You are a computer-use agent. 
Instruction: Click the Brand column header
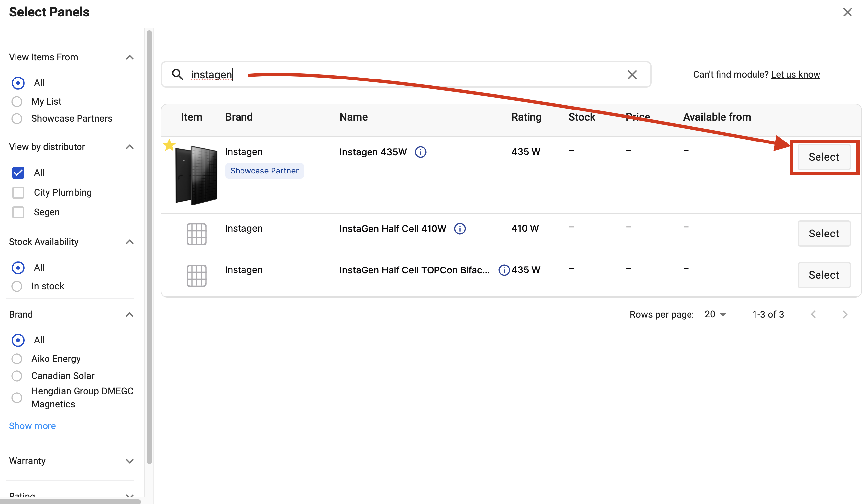coord(239,117)
